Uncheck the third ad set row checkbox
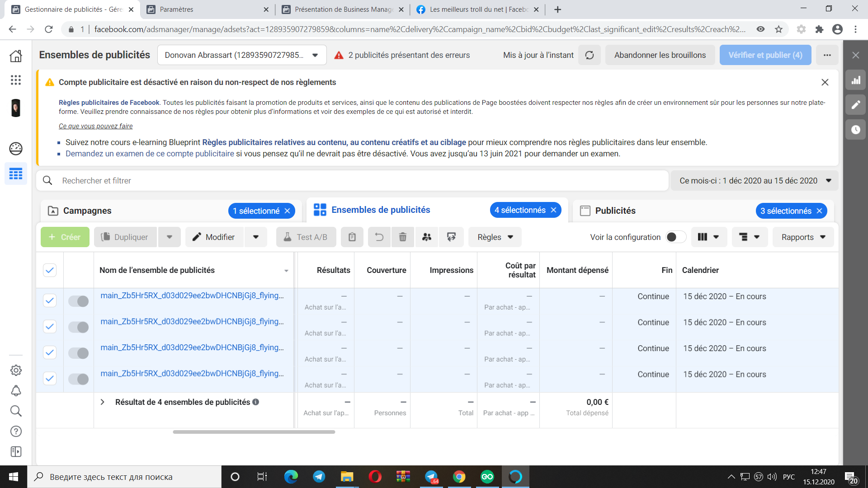This screenshot has width=868, height=488. click(x=50, y=352)
